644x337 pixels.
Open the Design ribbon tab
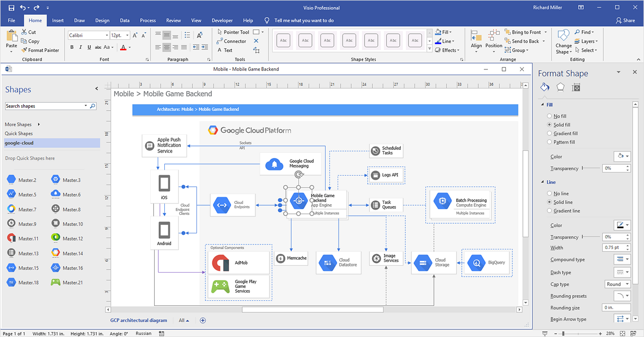[x=102, y=21]
